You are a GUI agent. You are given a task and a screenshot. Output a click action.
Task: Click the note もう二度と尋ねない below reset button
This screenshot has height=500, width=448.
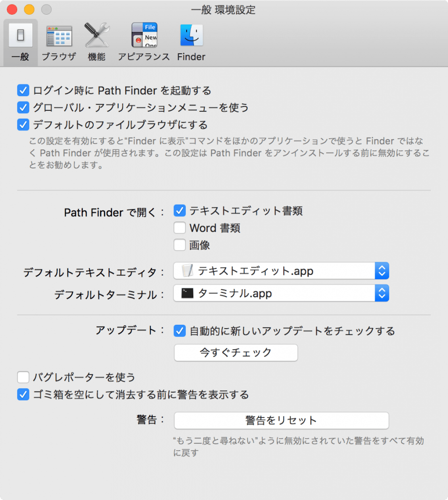[299, 447]
